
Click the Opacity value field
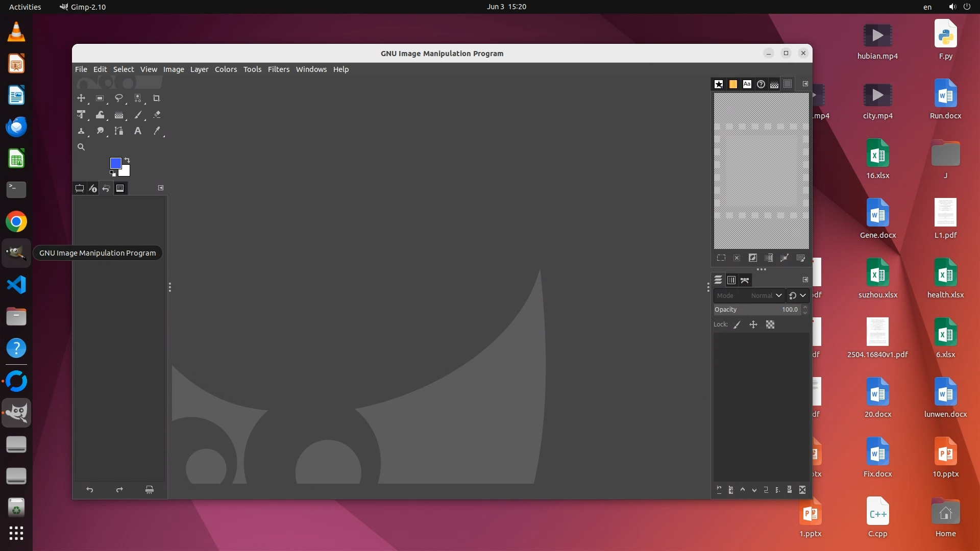click(x=757, y=310)
